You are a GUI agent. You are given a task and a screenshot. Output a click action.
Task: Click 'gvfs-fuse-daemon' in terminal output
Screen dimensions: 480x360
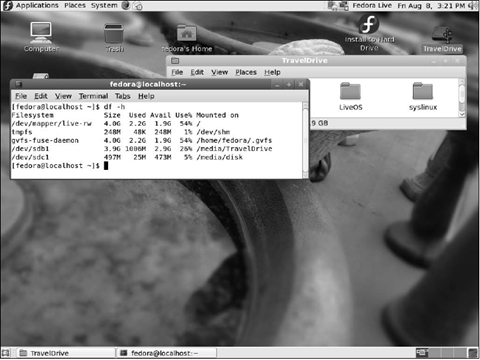45,140
